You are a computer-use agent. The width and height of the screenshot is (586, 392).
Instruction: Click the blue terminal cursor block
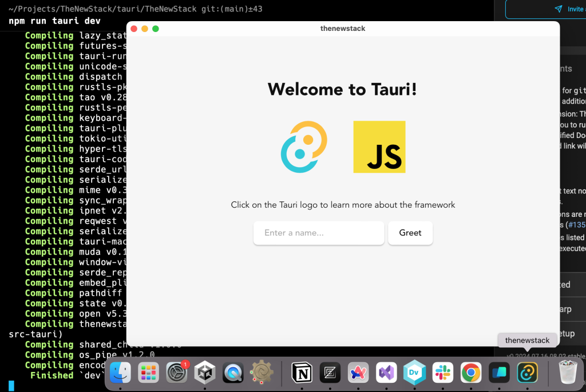(x=11, y=386)
